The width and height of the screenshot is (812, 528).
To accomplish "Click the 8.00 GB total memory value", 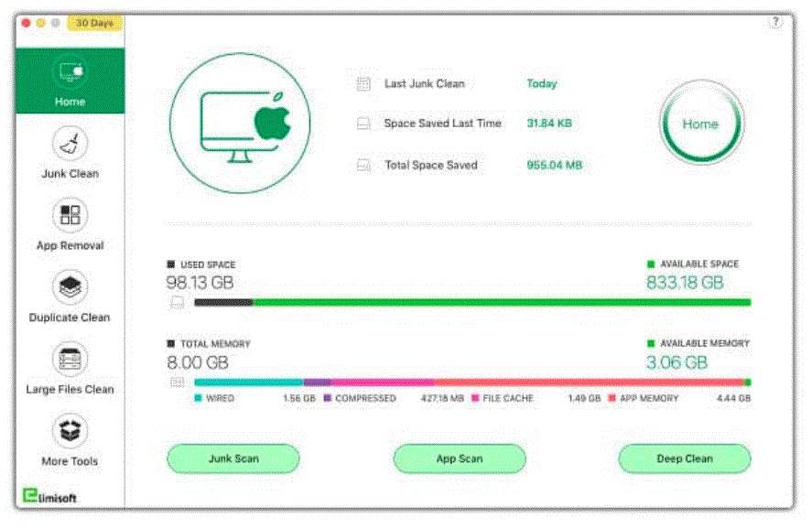I will (198, 362).
